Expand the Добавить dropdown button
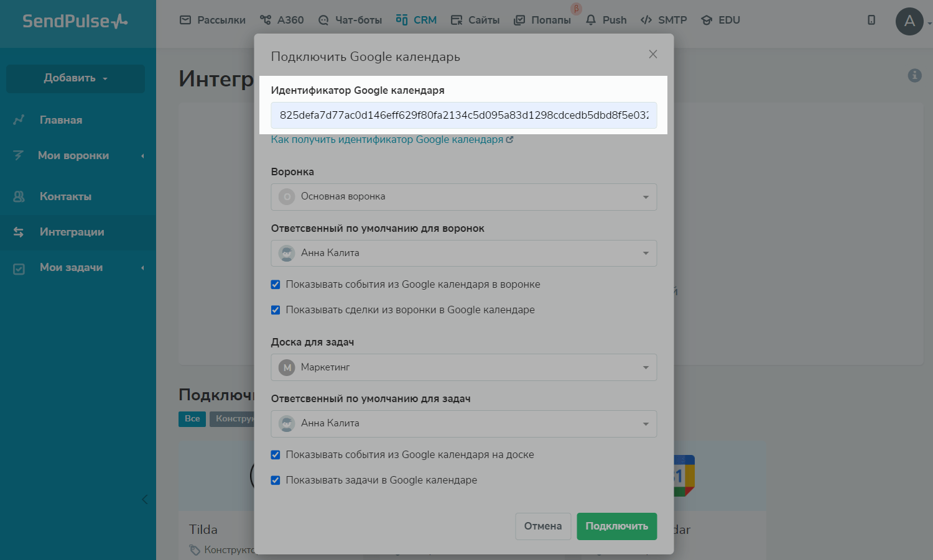 (x=75, y=78)
